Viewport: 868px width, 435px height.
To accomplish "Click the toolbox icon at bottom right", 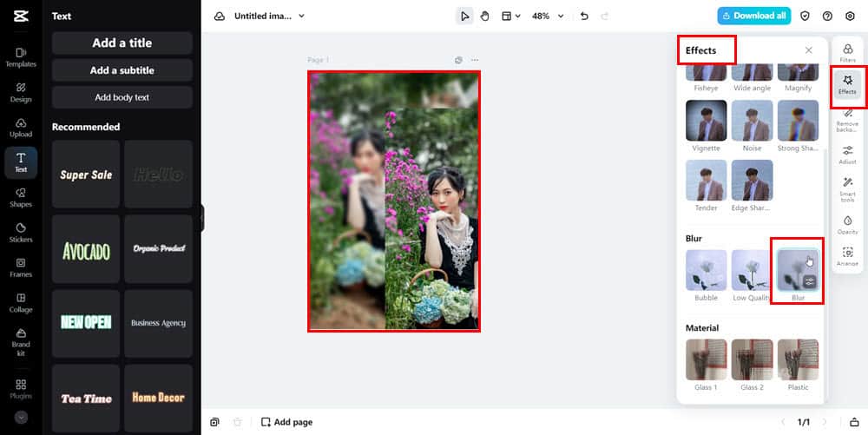I will click(x=854, y=422).
